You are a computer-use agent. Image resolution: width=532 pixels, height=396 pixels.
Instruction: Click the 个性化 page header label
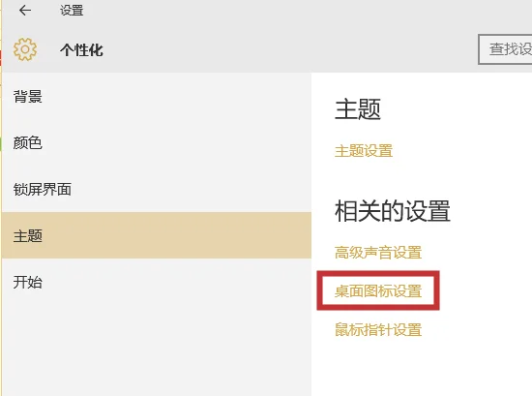click(81, 50)
